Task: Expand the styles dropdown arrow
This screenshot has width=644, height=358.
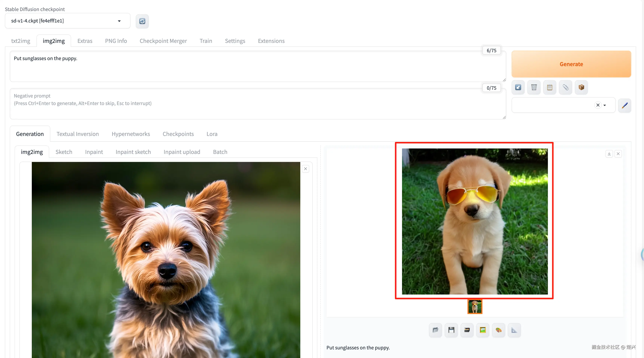Action: [x=605, y=105]
